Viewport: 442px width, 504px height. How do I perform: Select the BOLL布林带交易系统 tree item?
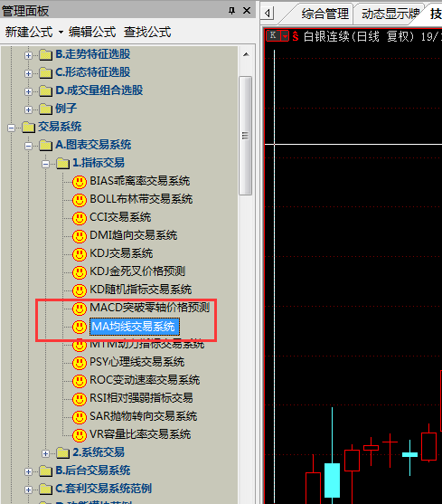tap(141, 199)
